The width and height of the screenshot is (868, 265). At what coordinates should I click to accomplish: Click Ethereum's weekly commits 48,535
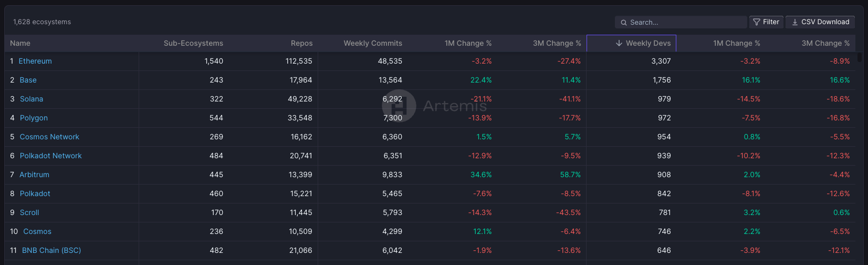390,61
